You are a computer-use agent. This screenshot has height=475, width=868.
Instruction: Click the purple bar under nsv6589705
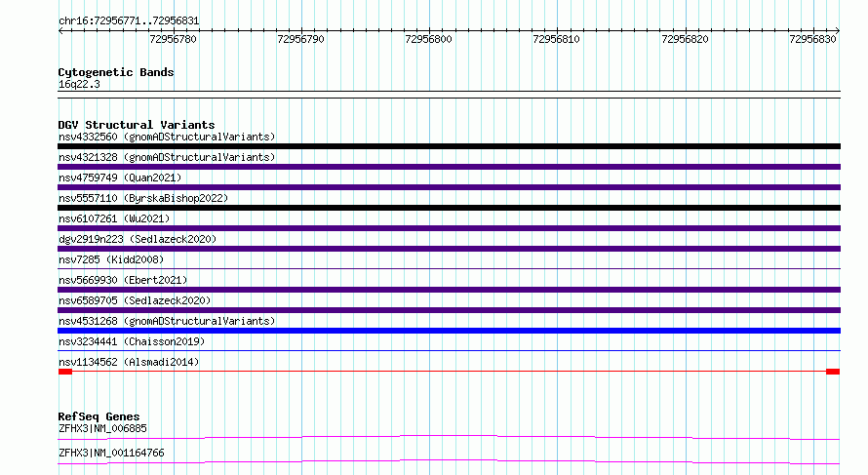449,310
